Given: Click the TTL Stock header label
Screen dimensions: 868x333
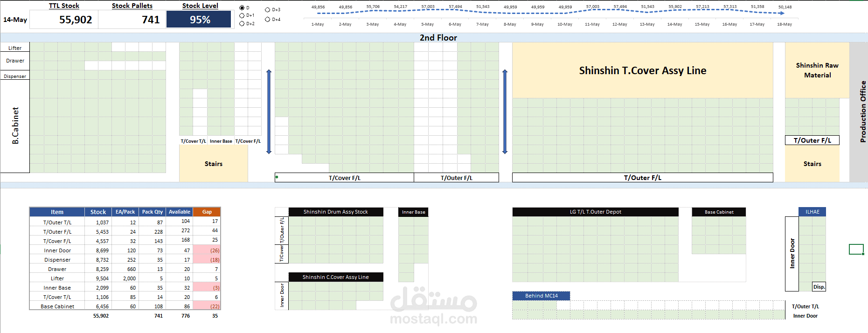Looking at the screenshot, I should pyautogui.click(x=64, y=6).
